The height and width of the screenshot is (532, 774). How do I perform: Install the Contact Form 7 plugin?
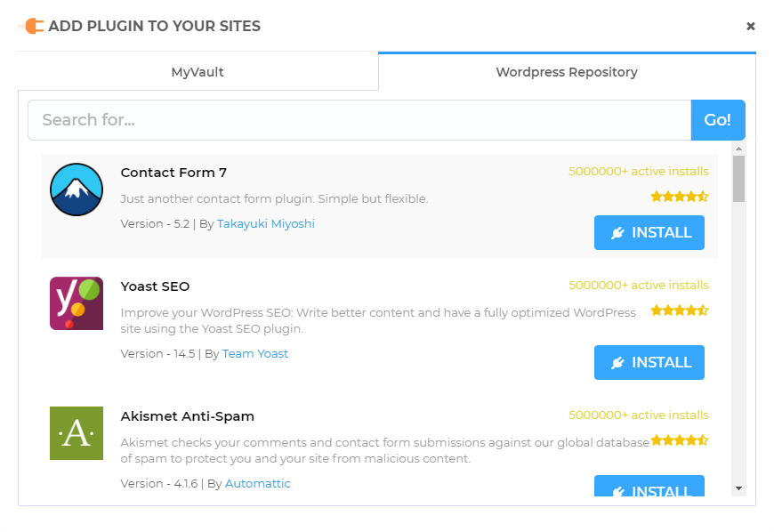[649, 232]
